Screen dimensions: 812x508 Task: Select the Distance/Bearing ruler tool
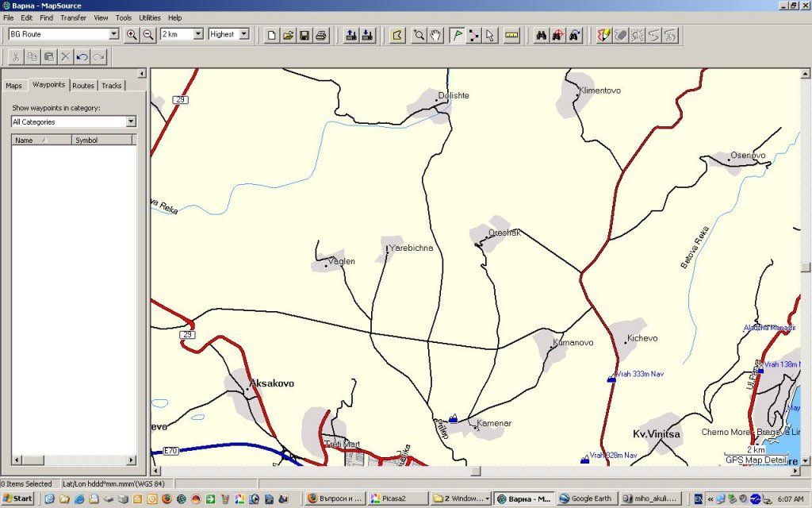pos(511,35)
